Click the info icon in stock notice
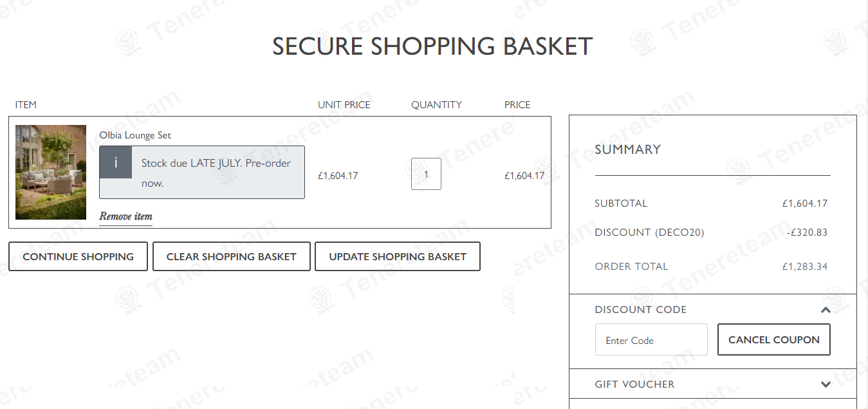This screenshot has height=409, width=868. coord(116,162)
